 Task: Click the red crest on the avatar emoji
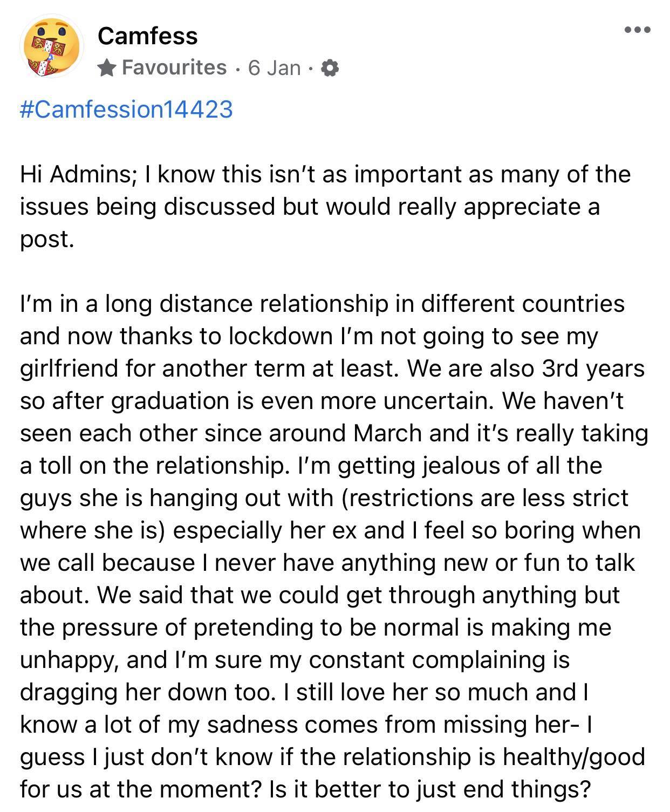(x=52, y=53)
